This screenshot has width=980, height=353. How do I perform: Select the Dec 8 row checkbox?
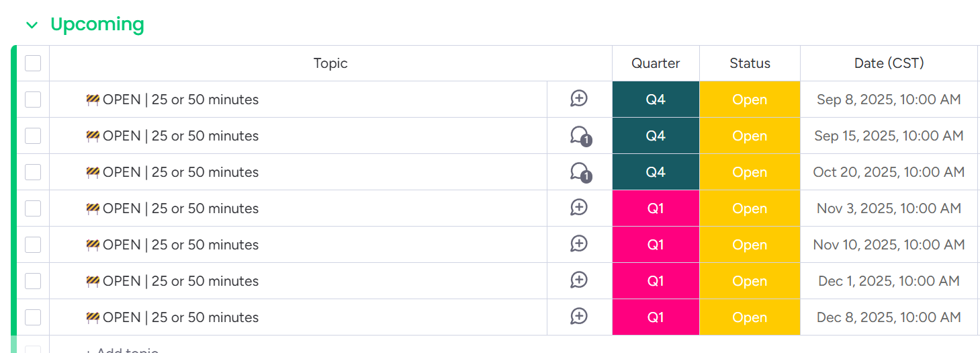click(x=33, y=317)
